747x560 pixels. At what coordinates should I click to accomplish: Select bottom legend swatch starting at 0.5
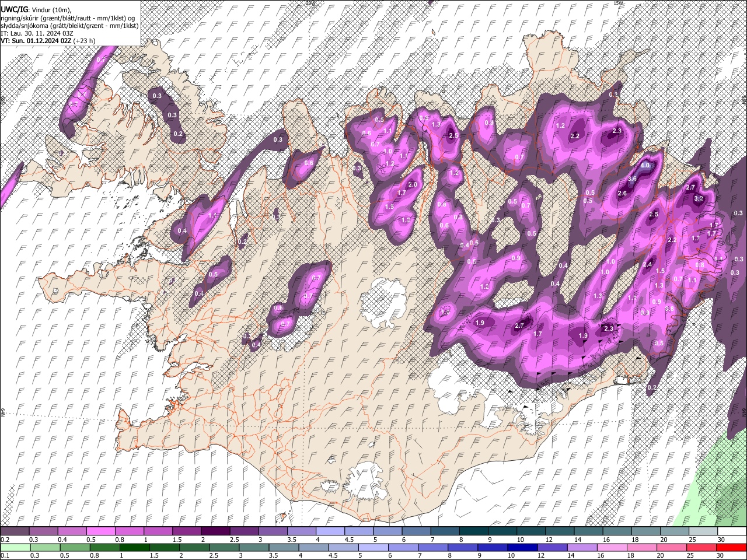[75, 547]
